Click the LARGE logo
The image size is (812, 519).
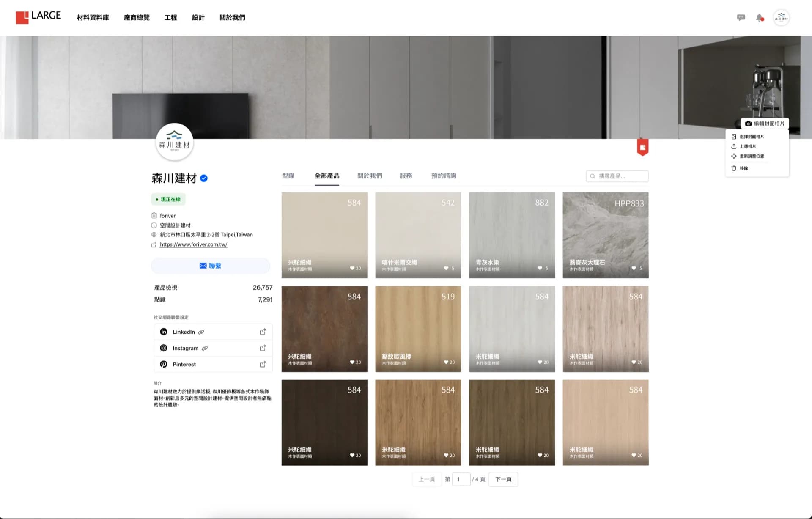pos(38,17)
